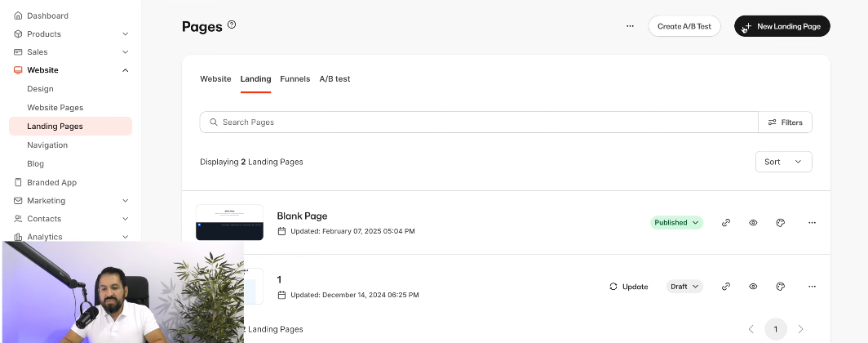This screenshot has width=868, height=343.
Task: Copy link icon for Blank Page
Action: click(726, 222)
